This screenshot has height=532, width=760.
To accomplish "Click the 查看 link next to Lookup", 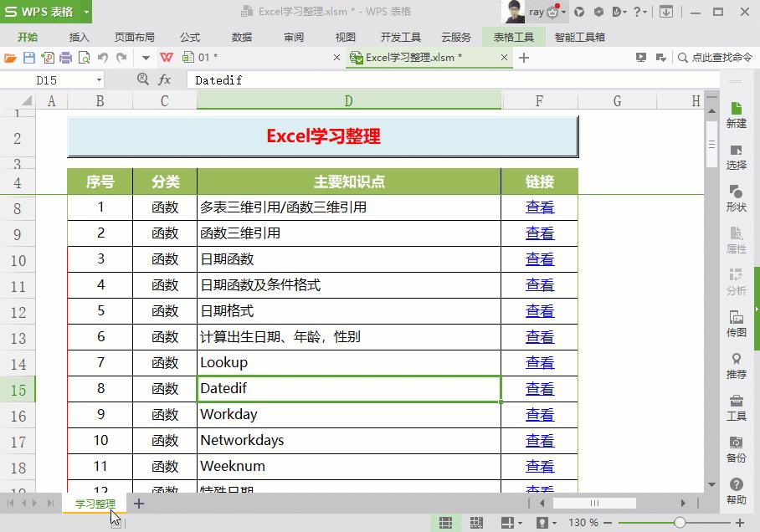I will click(x=540, y=362).
